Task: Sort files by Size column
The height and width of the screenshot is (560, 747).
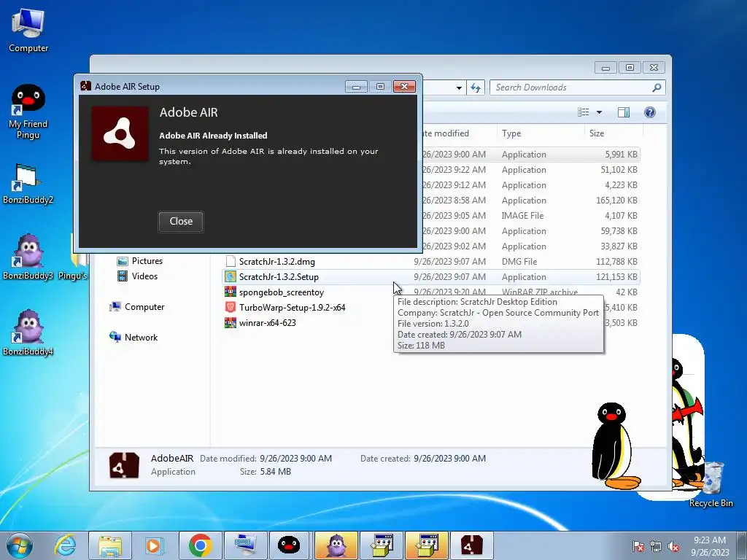Action: (613, 133)
